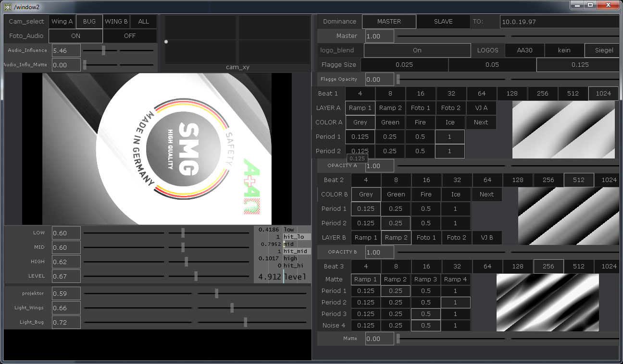Select BUG camera option
This screenshot has height=364, width=623.
point(89,22)
